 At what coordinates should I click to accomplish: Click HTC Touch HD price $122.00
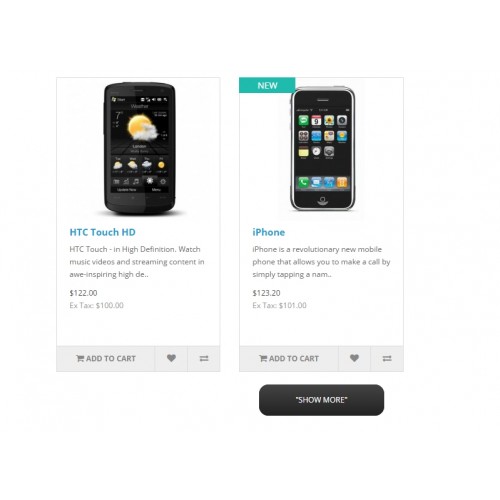(x=83, y=293)
